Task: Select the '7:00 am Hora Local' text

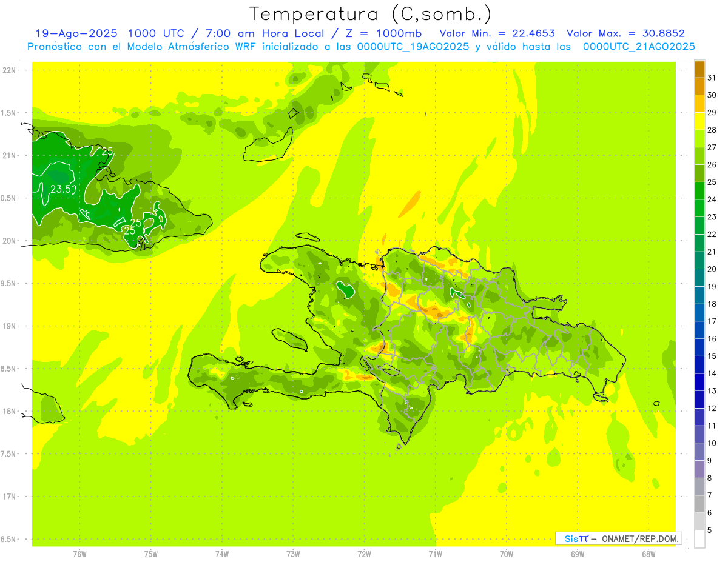Action: (265, 33)
